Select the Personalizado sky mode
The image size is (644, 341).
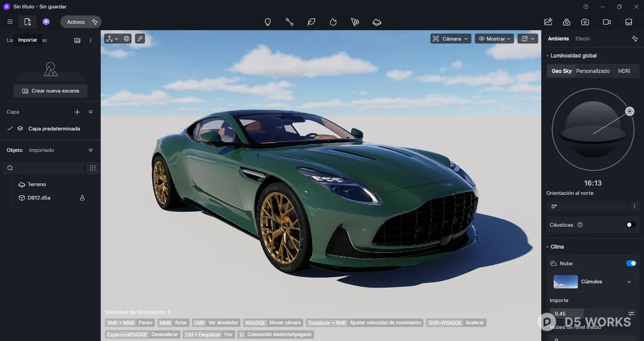(x=593, y=71)
